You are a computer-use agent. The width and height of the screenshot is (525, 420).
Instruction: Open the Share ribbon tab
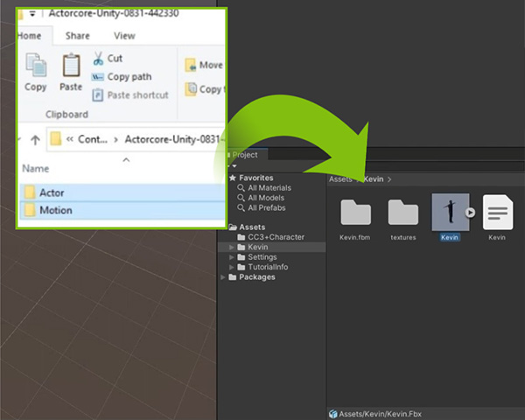click(77, 36)
